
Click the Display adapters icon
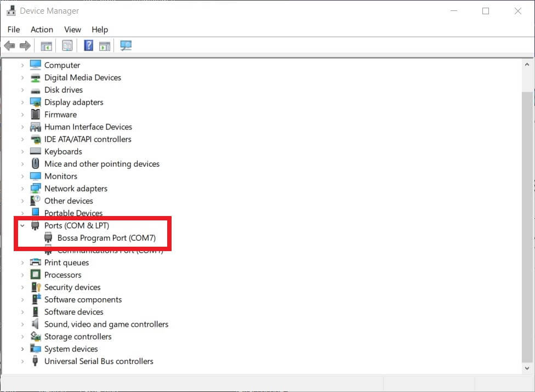[36, 102]
